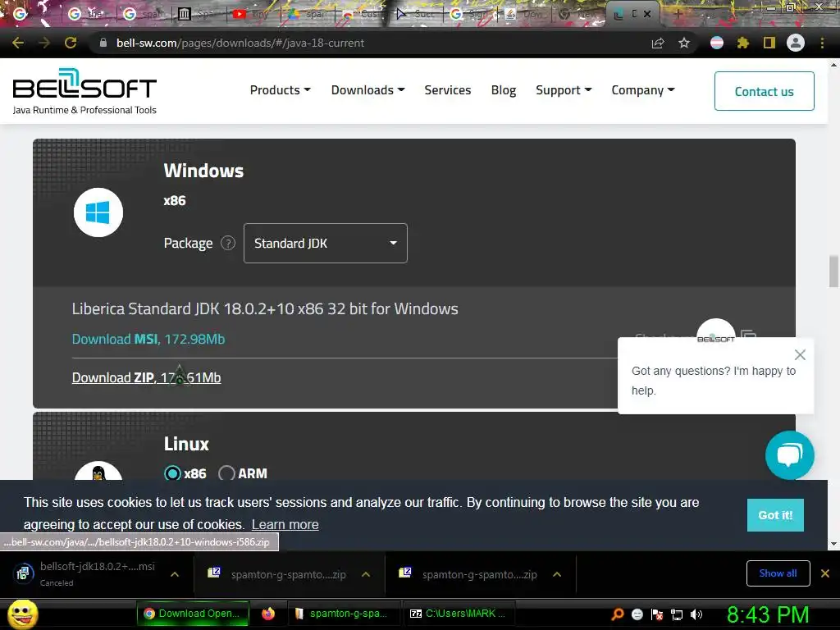Click the Liberica Standard JDK 18.0.2+10 heading
840x630 pixels.
click(265, 308)
